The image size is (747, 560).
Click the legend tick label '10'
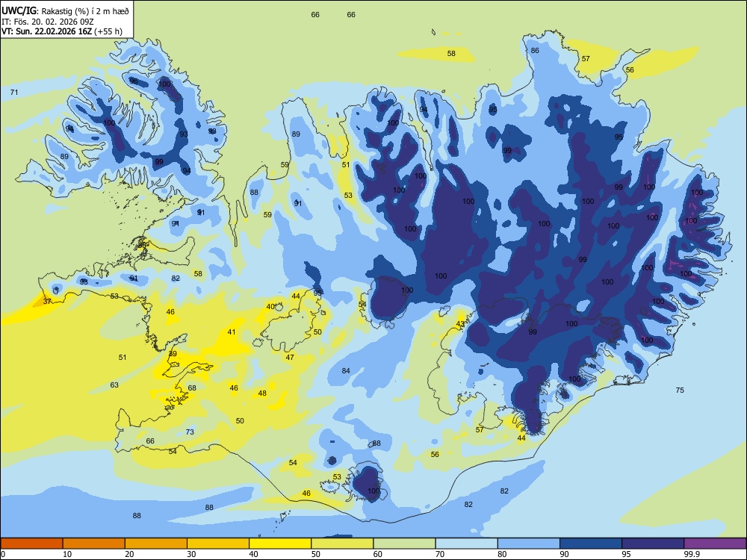click(x=67, y=554)
